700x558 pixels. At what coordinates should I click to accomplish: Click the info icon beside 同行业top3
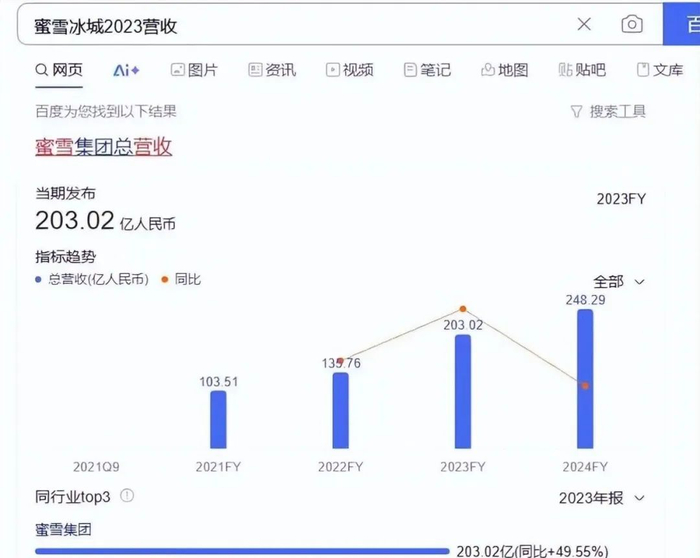(x=127, y=496)
